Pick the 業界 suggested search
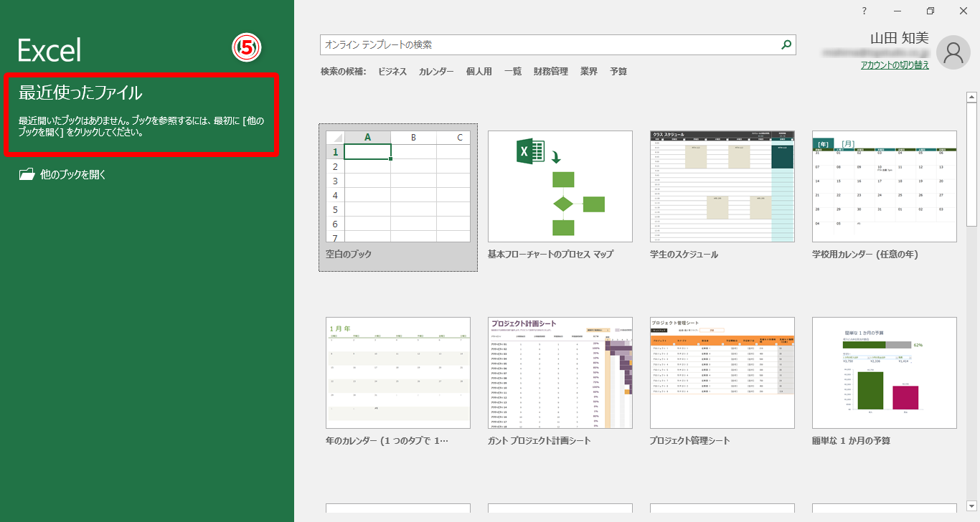Image resolution: width=980 pixels, height=522 pixels. [x=589, y=72]
